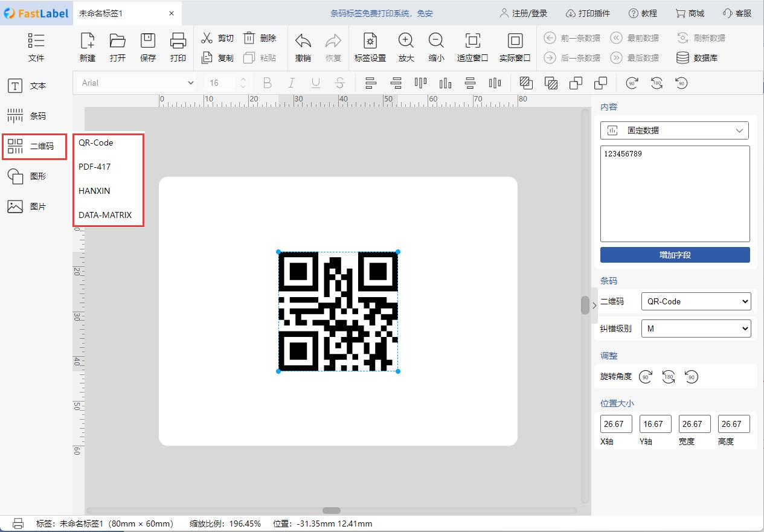Open the 教程 tutorial link

click(643, 13)
